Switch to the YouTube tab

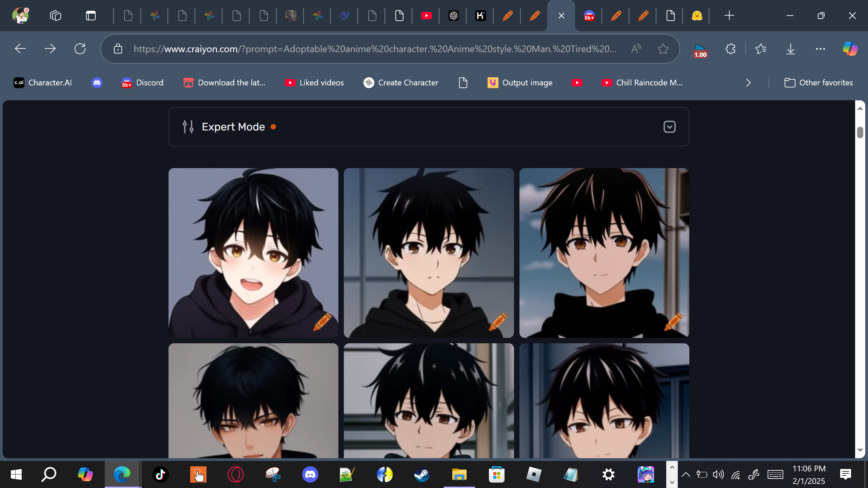tap(426, 16)
